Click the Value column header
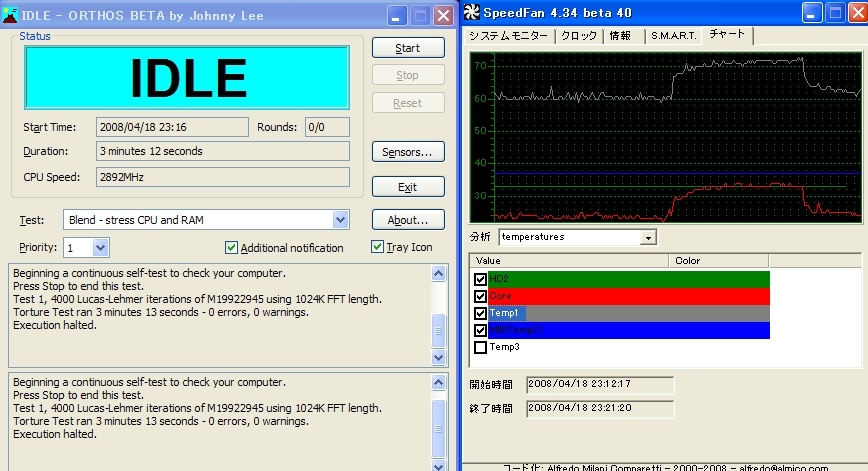 point(569,261)
